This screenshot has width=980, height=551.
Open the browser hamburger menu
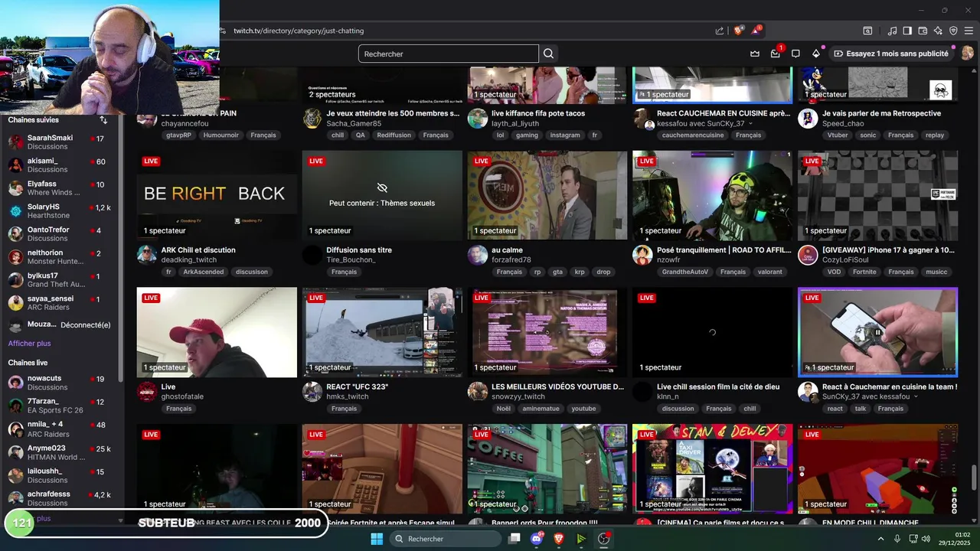coord(969,31)
